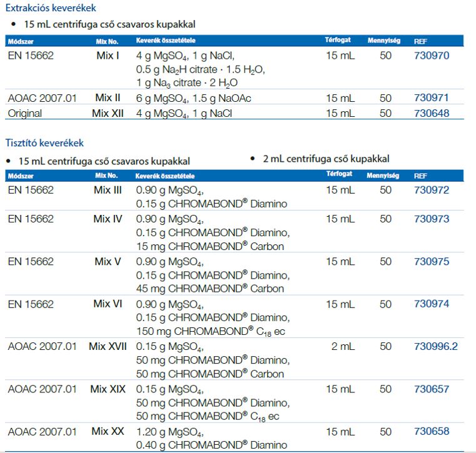This screenshot has height=453, width=476.
Task: Click the 2 mL centrifuga cső bullet text
Action: point(326,159)
